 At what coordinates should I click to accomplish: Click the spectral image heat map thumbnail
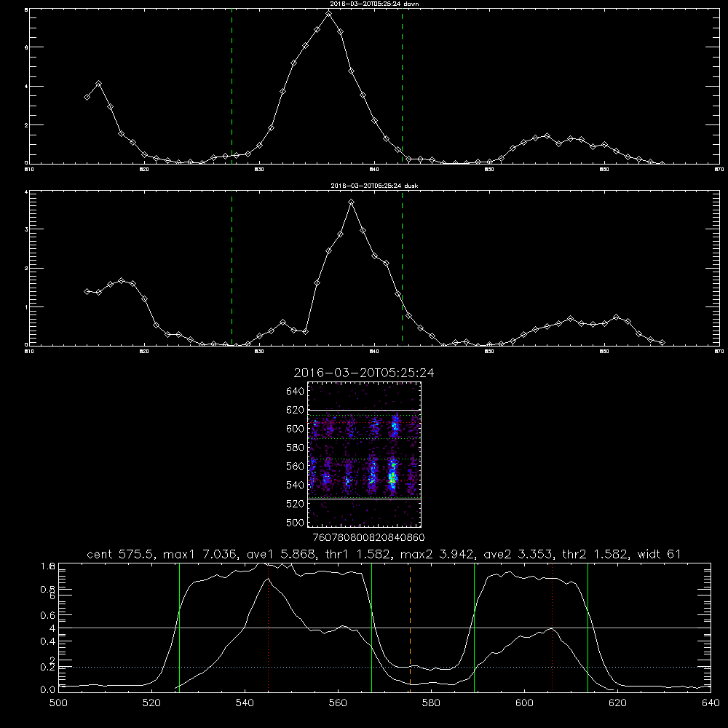click(x=364, y=454)
